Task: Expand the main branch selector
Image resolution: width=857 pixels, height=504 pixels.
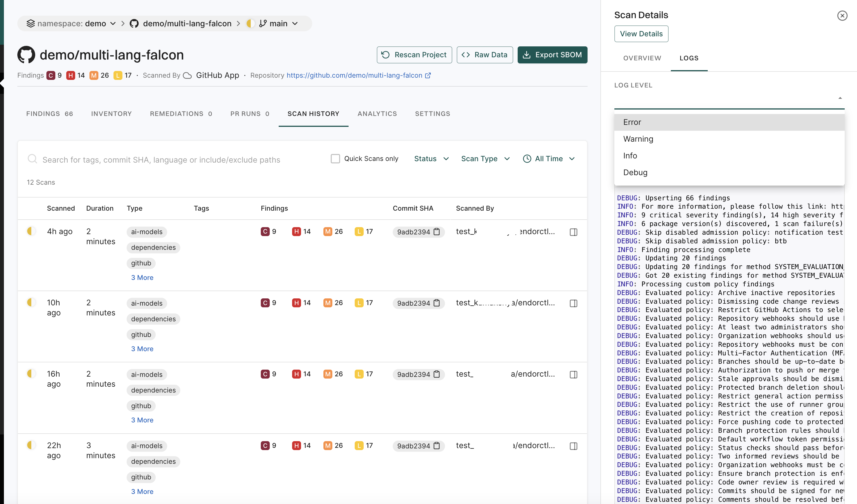Action: [295, 23]
